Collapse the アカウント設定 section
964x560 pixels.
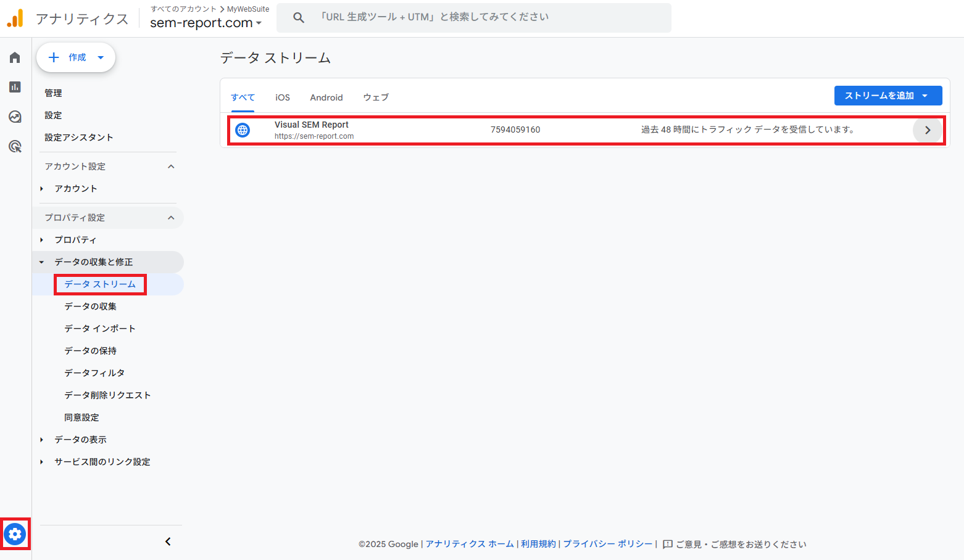[171, 167]
